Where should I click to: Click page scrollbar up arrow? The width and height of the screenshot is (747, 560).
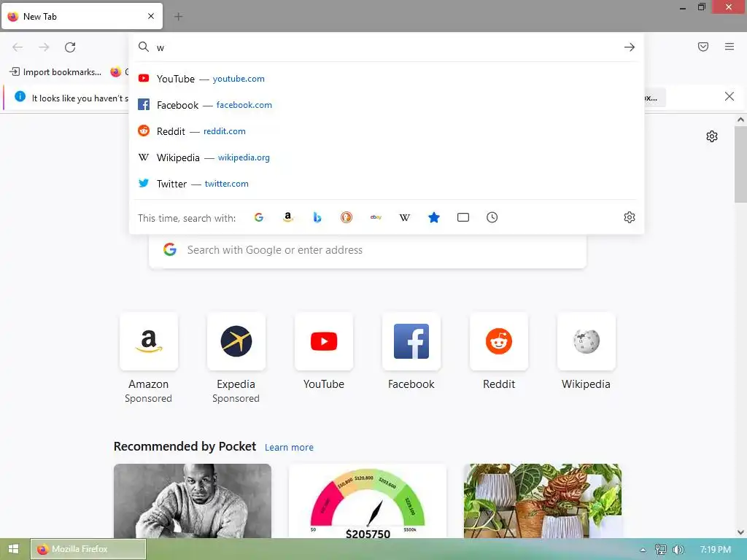(740, 120)
